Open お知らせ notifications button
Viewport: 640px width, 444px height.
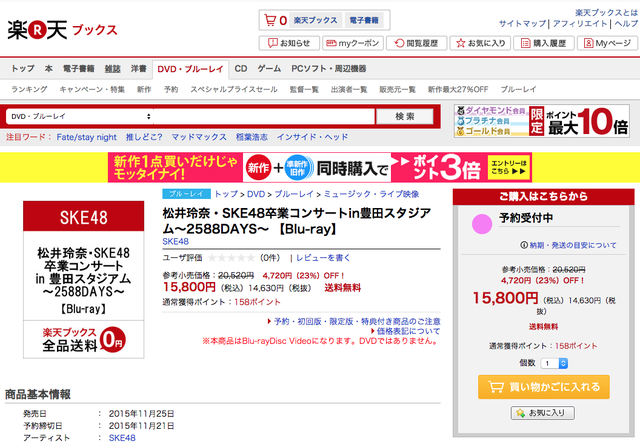point(289,43)
